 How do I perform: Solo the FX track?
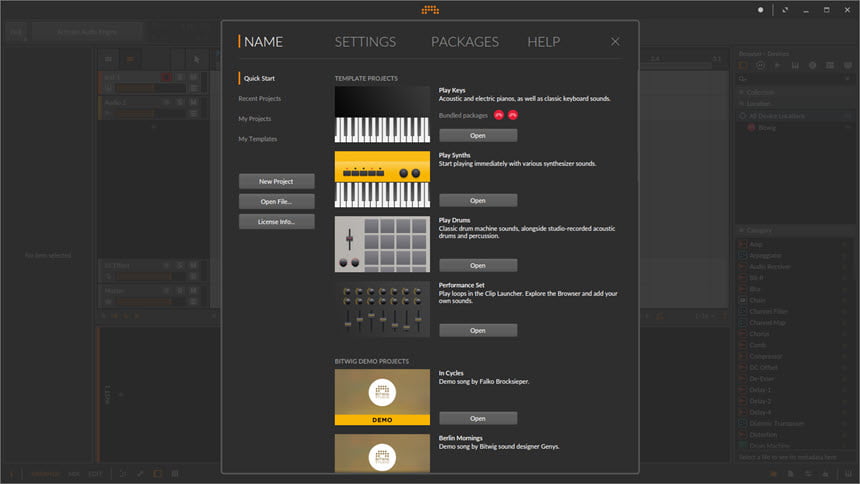180,265
